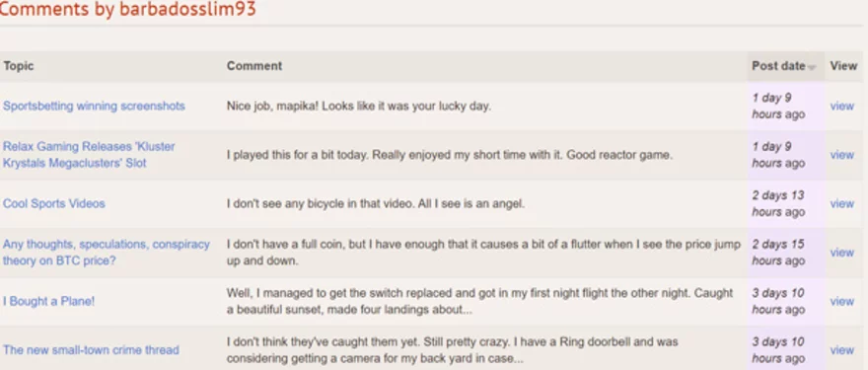Open the 'Cool Sports Videos' topic

(x=53, y=203)
